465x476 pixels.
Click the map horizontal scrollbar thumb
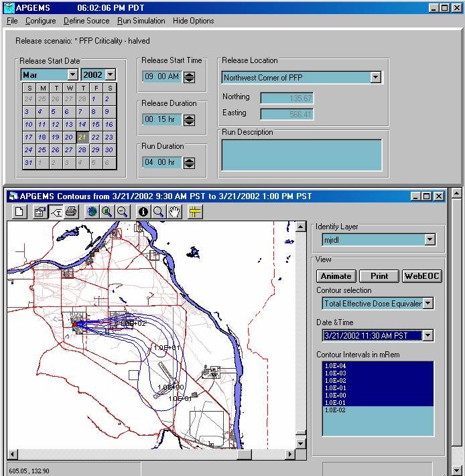click(x=244, y=455)
